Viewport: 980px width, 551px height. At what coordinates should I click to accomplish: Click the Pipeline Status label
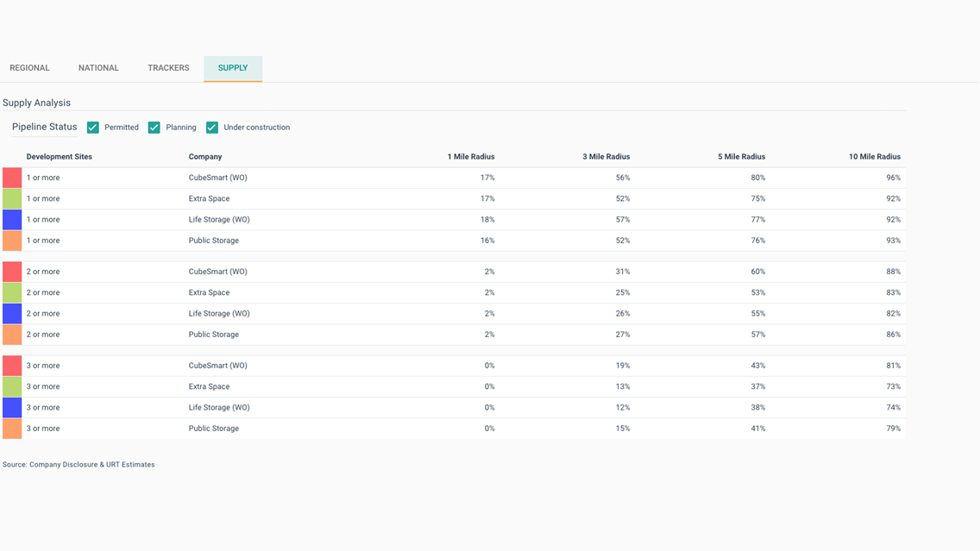[x=44, y=127]
